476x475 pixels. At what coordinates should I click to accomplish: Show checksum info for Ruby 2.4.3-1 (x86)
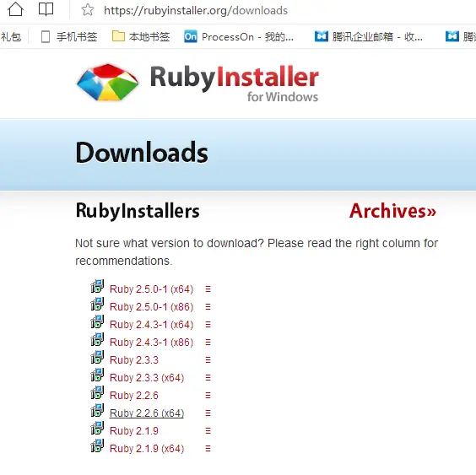point(208,342)
